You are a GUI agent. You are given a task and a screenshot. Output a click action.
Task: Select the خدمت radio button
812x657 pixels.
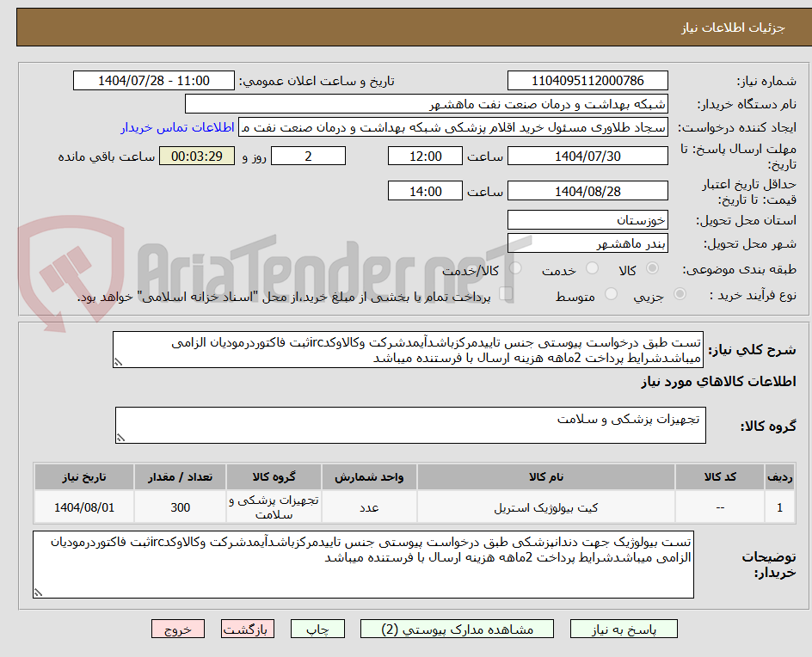[x=592, y=267]
